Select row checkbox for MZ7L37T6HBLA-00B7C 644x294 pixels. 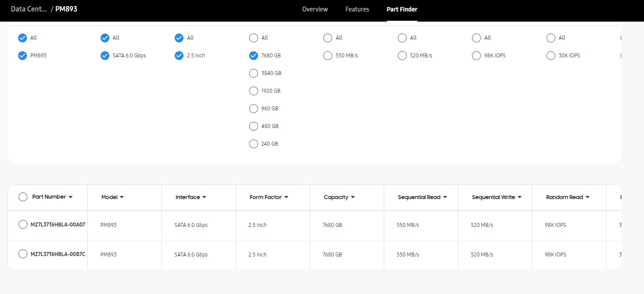coord(23,254)
